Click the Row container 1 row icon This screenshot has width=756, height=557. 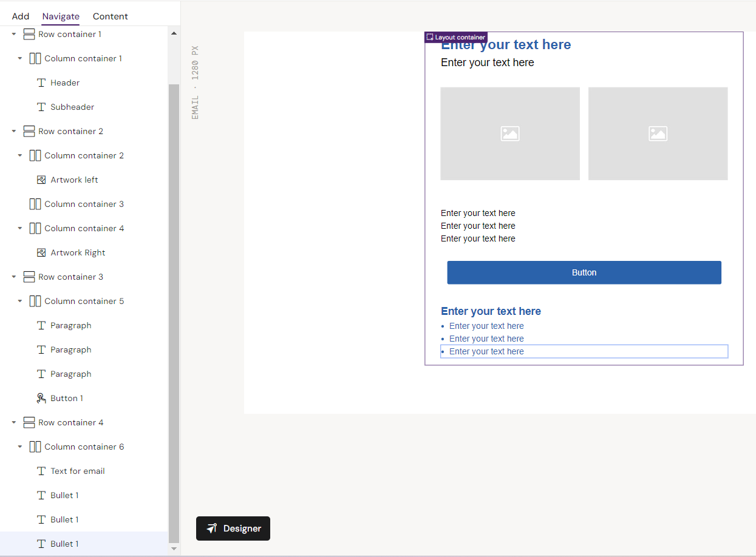pos(29,35)
